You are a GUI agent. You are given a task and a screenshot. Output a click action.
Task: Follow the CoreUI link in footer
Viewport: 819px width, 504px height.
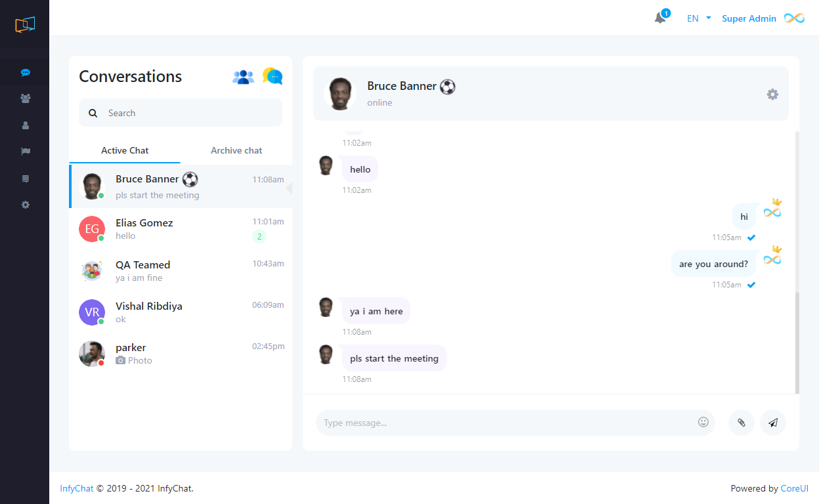click(794, 488)
